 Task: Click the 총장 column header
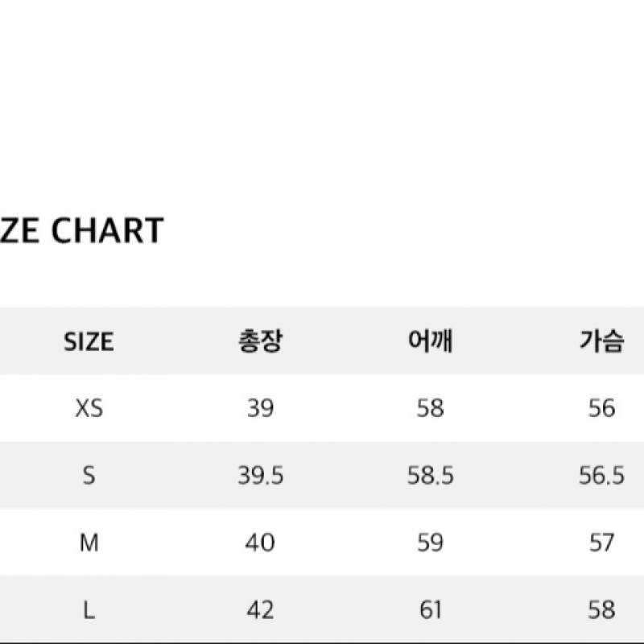pyautogui.click(x=260, y=341)
